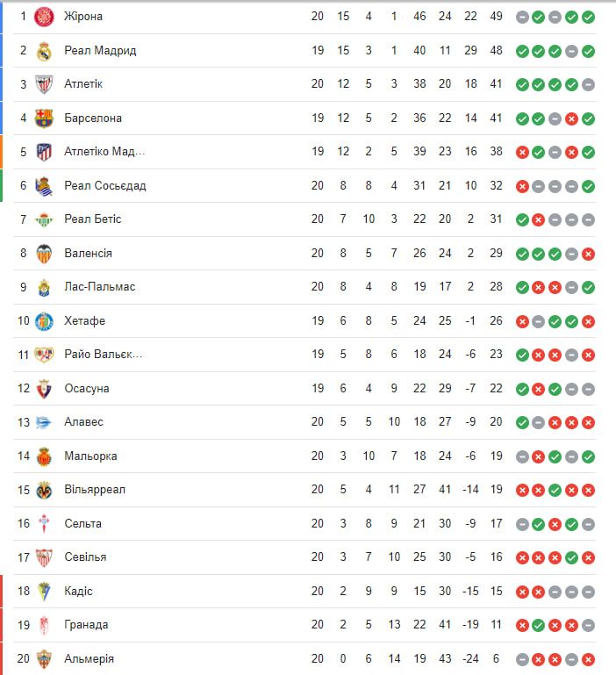Open the Атлетік team link
Image resolution: width=616 pixels, height=675 pixels.
83,84
